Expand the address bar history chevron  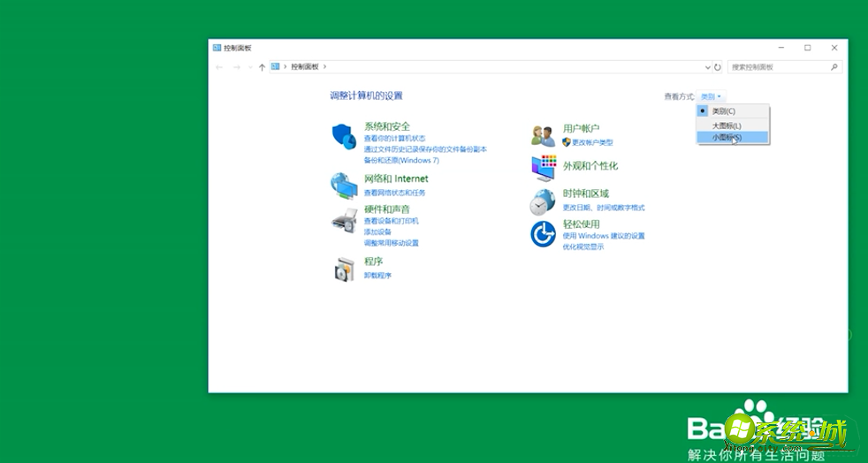tap(707, 67)
